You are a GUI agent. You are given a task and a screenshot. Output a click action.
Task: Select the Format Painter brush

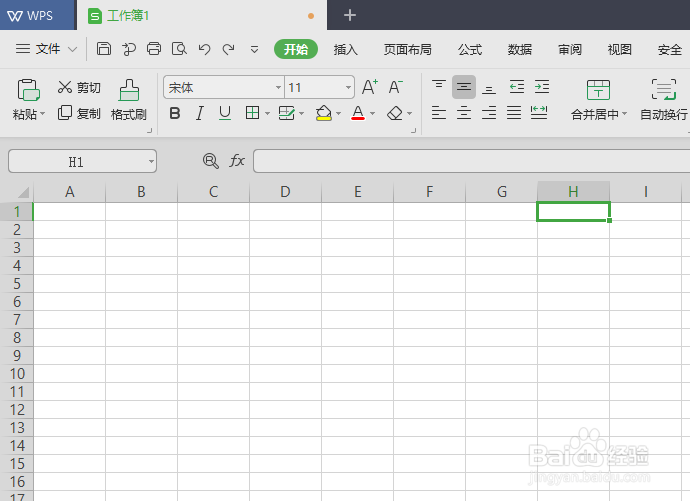129,90
